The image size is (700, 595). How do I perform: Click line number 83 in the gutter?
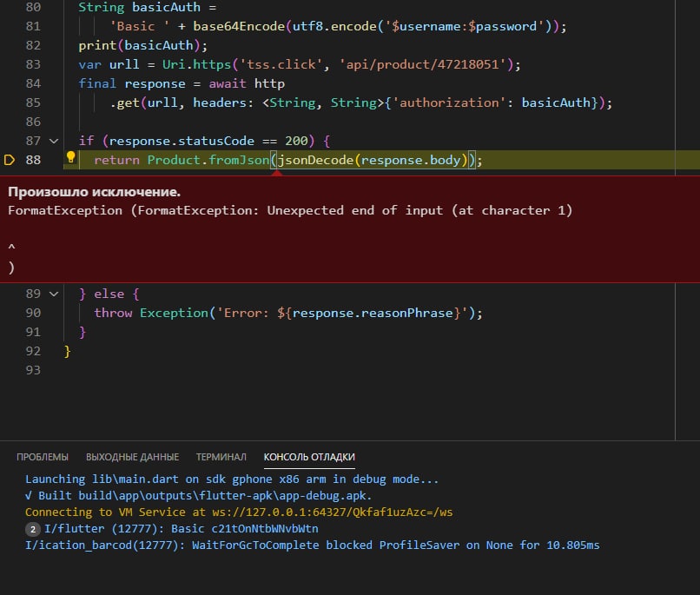pyautogui.click(x=33, y=64)
